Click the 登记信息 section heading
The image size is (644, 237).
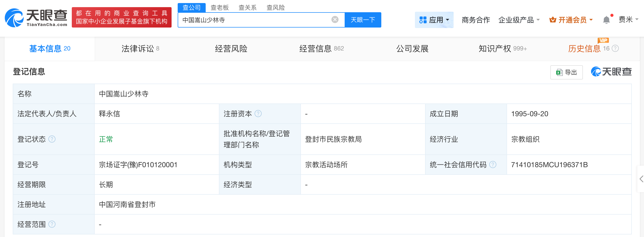[29, 72]
